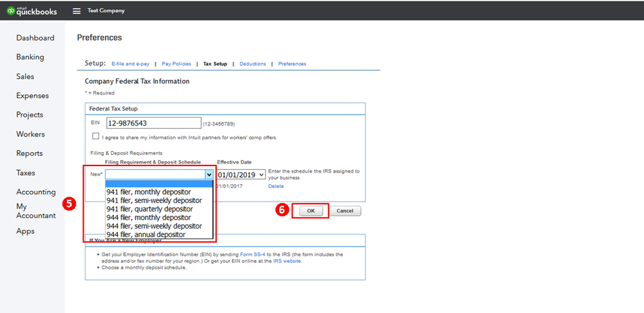Screen dimensions: 644x313
Task: Open Dashboard in the sidebar
Action: click(x=35, y=38)
